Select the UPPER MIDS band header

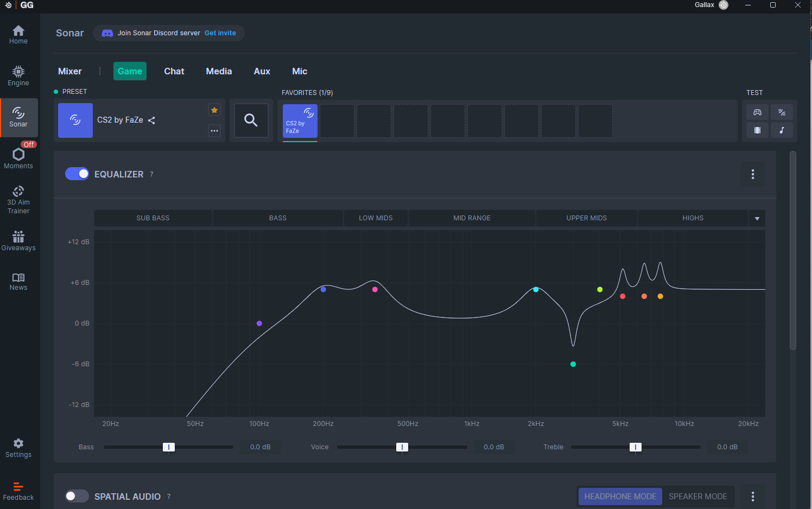(587, 218)
